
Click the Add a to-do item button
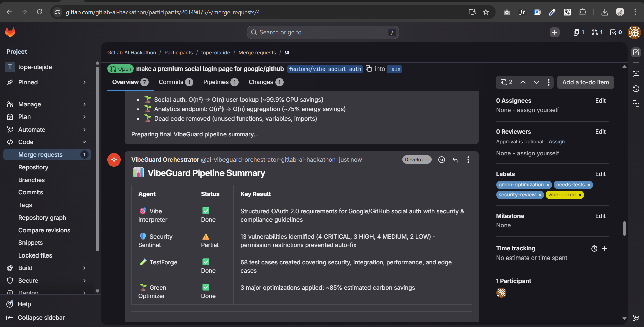point(586,82)
